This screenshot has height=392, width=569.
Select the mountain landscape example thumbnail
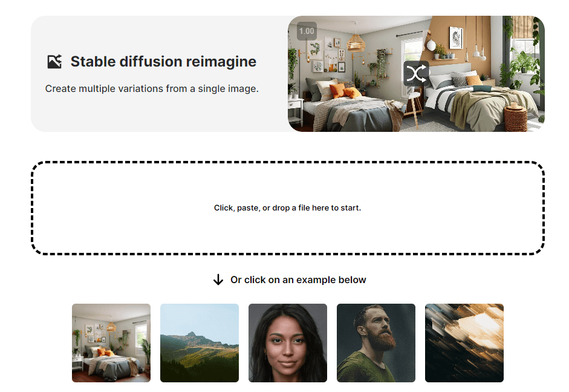tap(200, 343)
